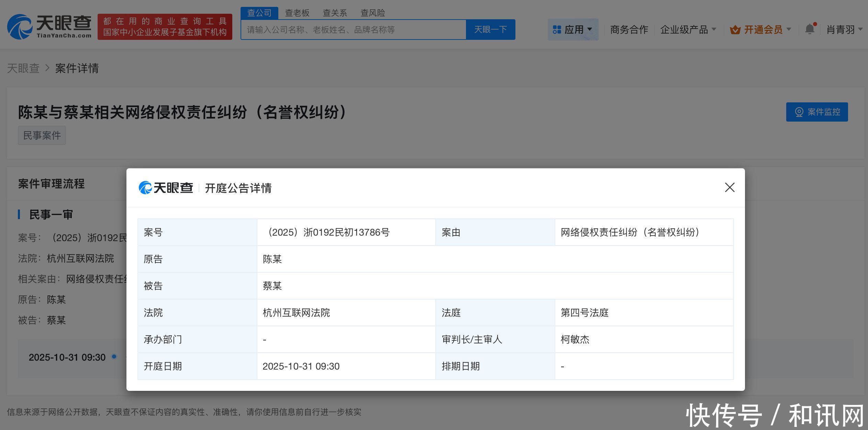Click the 民事案件 tag
The height and width of the screenshot is (430, 868).
pyautogui.click(x=42, y=135)
